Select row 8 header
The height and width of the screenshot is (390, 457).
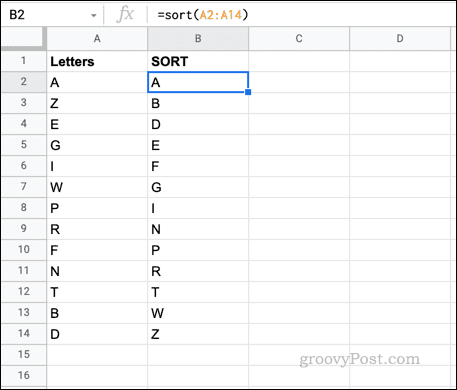pyautogui.click(x=24, y=208)
